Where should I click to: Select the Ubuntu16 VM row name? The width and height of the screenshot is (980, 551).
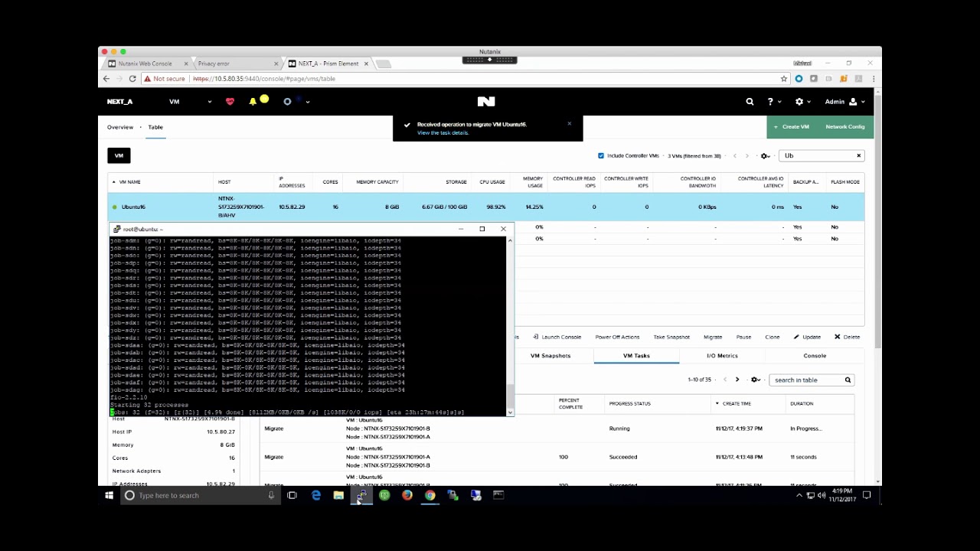click(x=133, y=207)
